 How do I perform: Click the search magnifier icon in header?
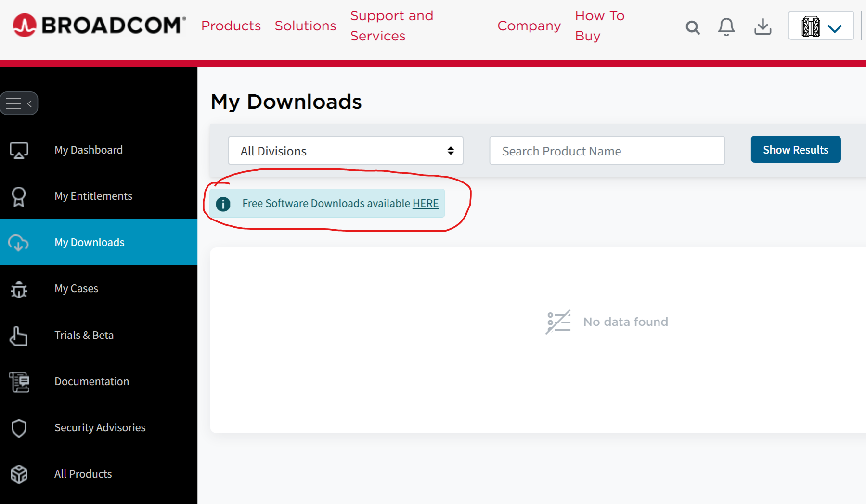(x=692, y=27)
